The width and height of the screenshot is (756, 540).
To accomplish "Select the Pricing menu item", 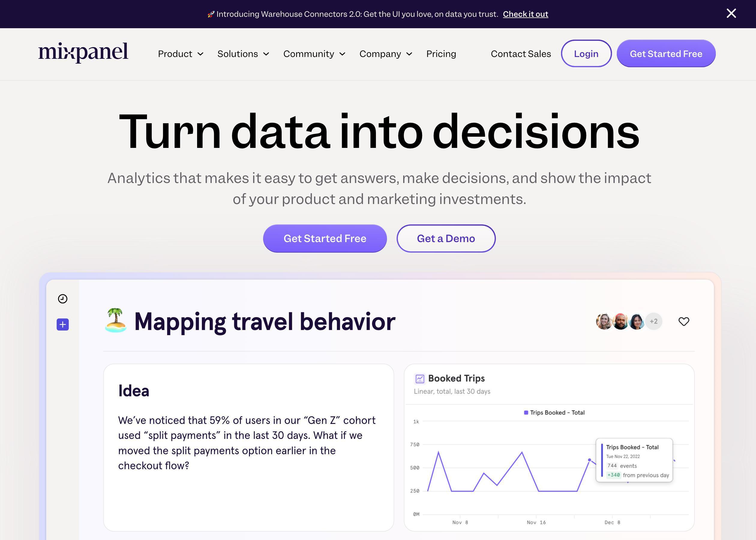I will (441, 53).
